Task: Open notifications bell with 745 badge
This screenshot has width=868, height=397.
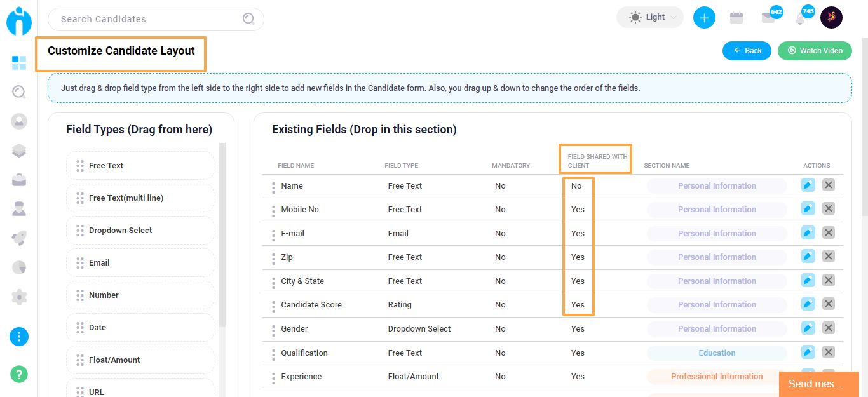Action: (x=800, y=18)
